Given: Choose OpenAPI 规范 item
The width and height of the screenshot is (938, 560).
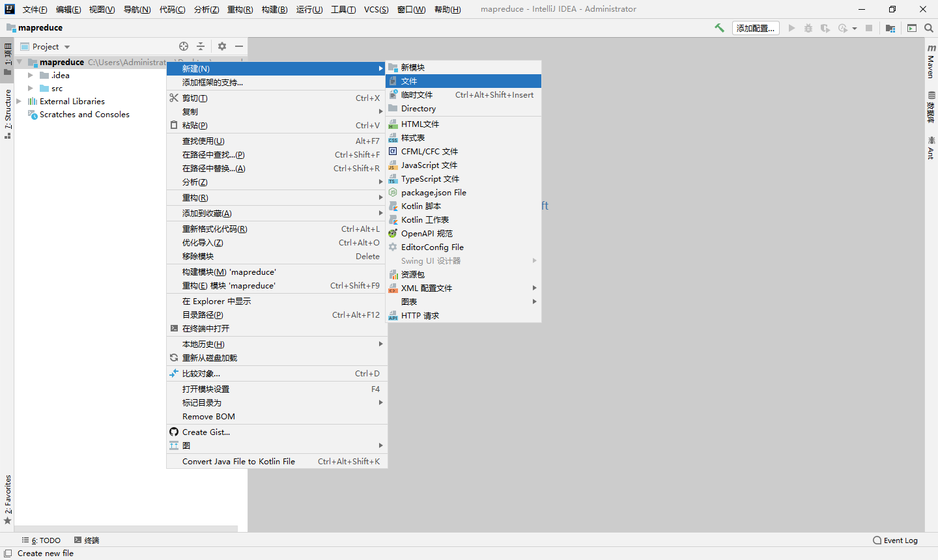Looking at the screenshot, I should coord(464,233).
